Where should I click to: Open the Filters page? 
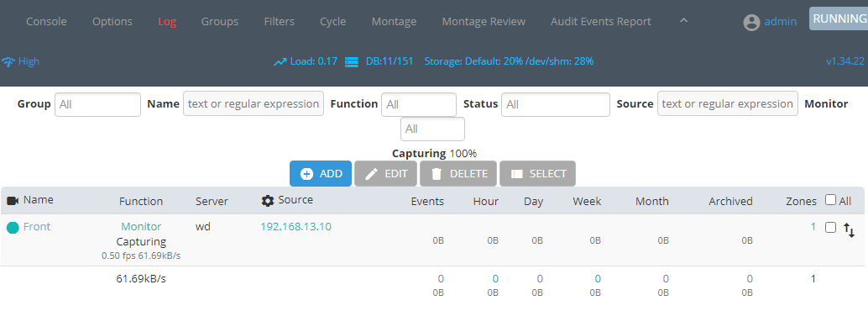coord(280,22)
